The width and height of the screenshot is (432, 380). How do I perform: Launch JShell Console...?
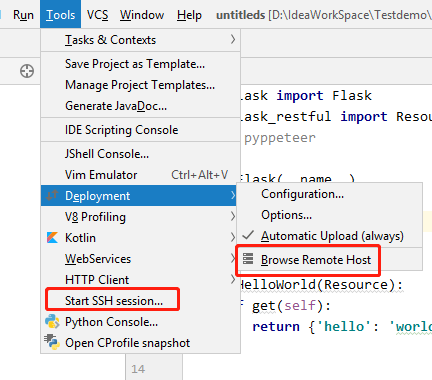pos(140,154)
